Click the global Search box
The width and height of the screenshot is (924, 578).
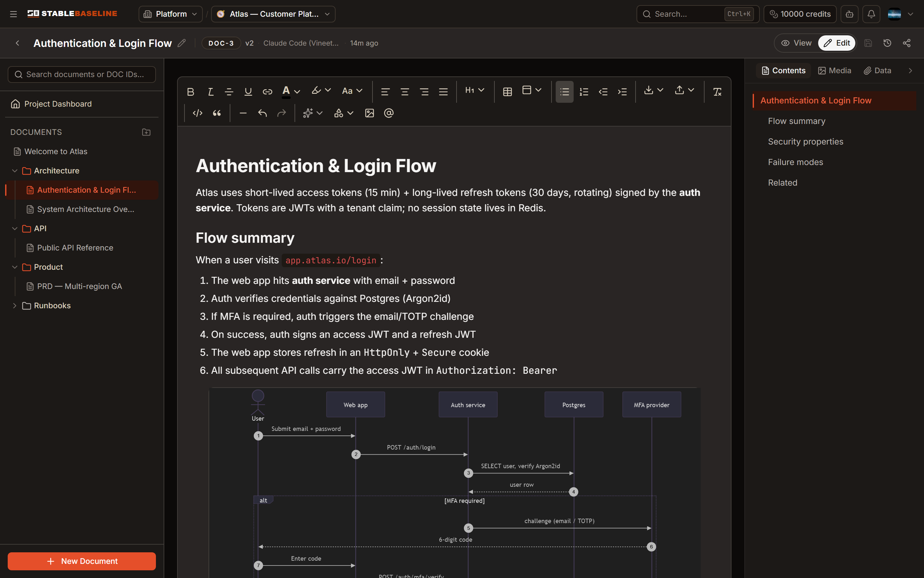[697, 14]
